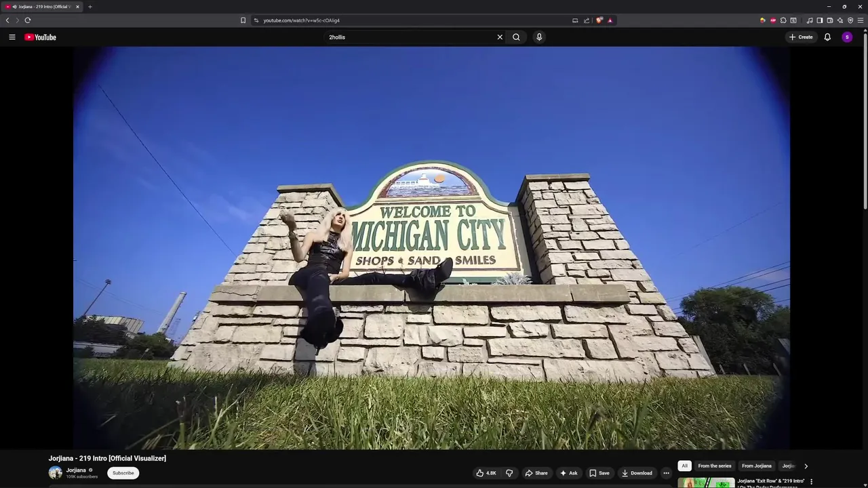Open more actions three dots menu
This screenshot has height=488, width=868.
point(666,473)
